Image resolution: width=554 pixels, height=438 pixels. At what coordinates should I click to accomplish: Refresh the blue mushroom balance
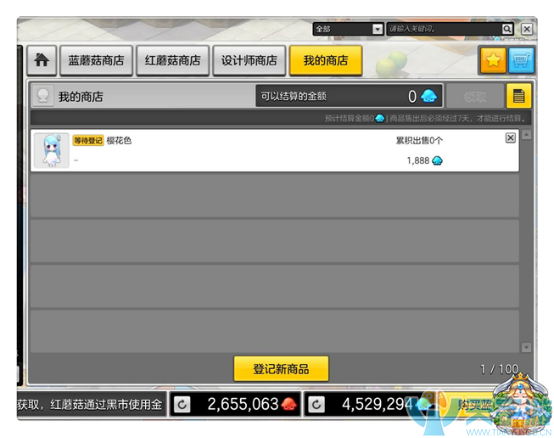[x=316, y=404]
